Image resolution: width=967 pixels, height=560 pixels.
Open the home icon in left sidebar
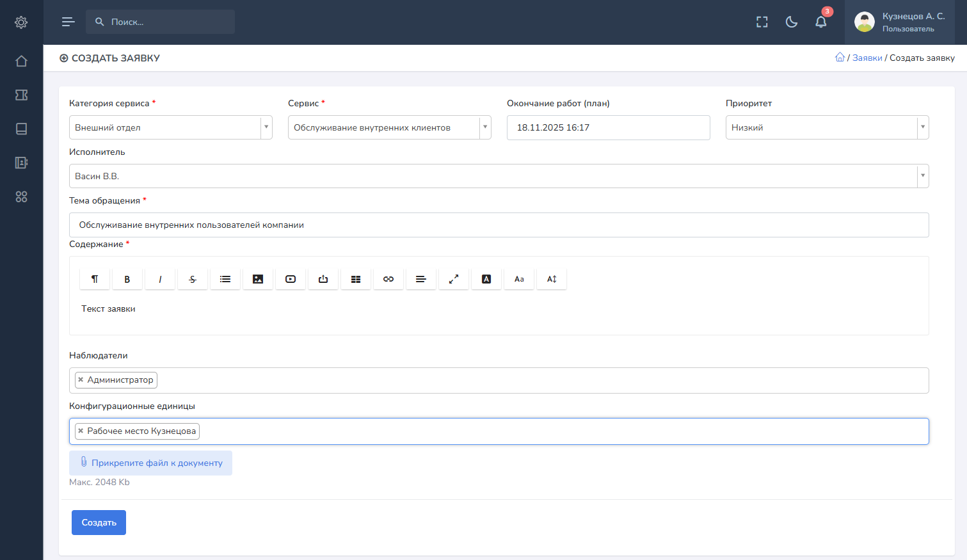click(21, 61)
